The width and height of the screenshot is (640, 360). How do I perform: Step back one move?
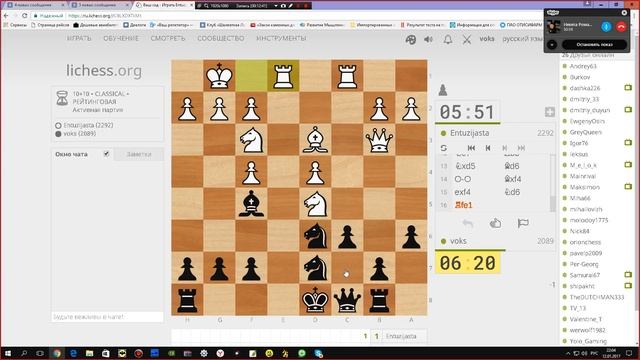[x=488, y=148]
